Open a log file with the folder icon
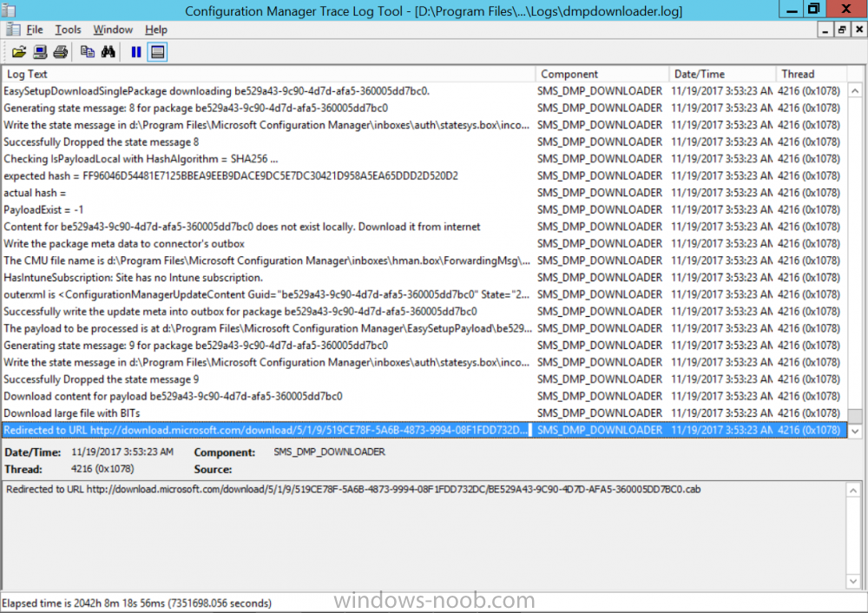The width and height of the screenshot is (868, 613). click(x=19, y=52)
